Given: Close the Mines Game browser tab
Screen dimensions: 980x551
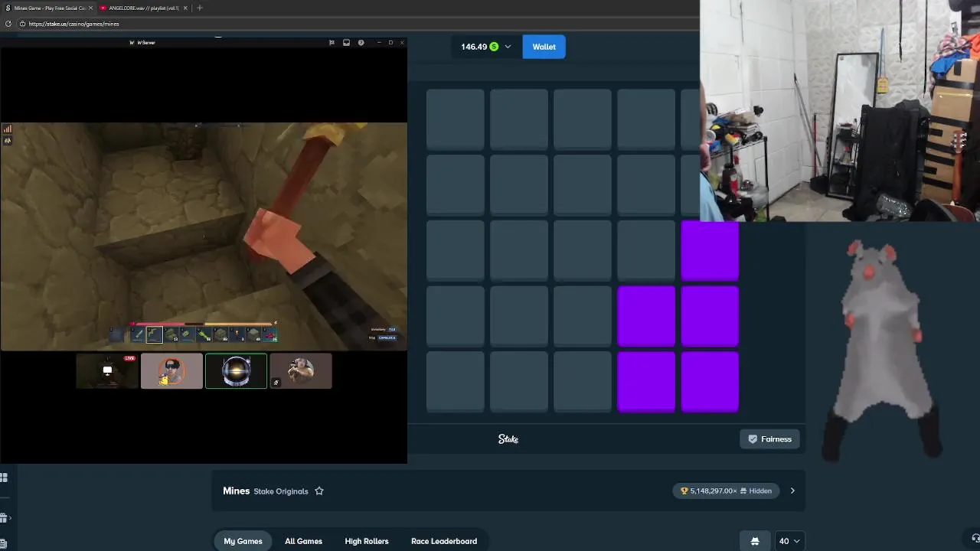Looking at the screenshot, I should point(90,8).
